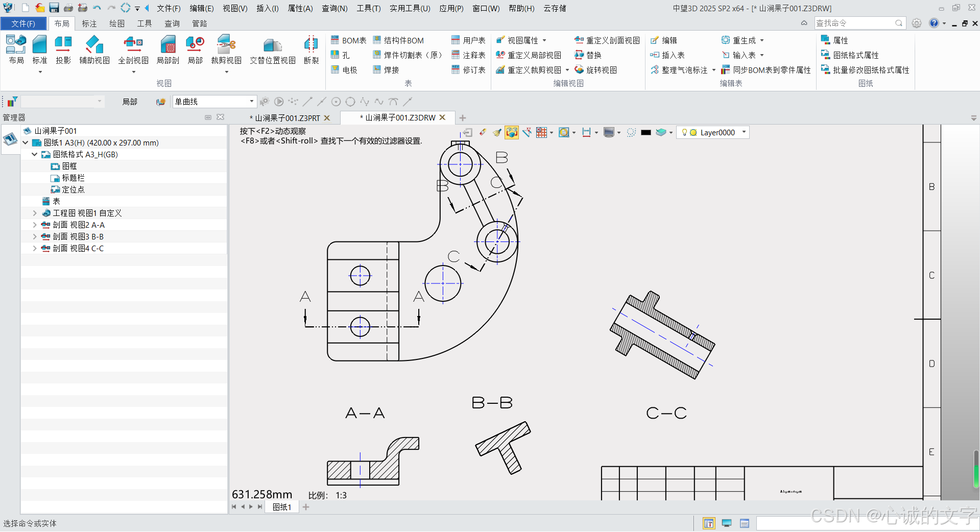
Task: Click Redefine section view (重定义剖面视图)
Action: click(607, 40)
